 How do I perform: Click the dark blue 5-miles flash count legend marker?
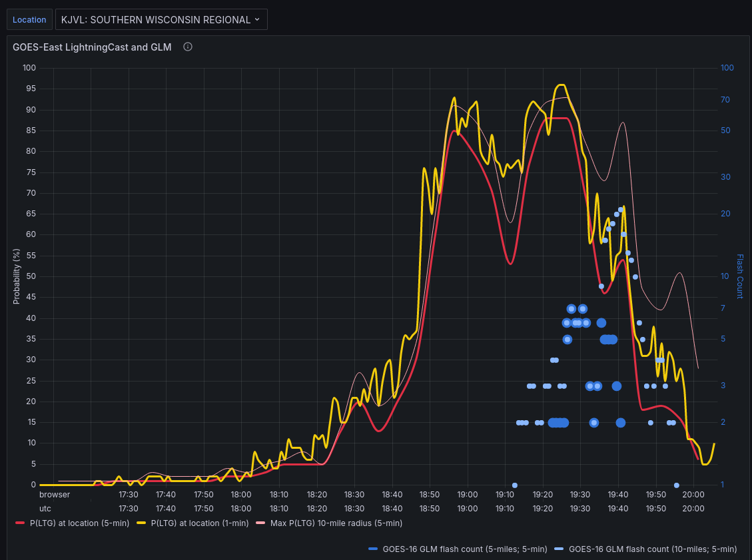(x=372, y=549)
